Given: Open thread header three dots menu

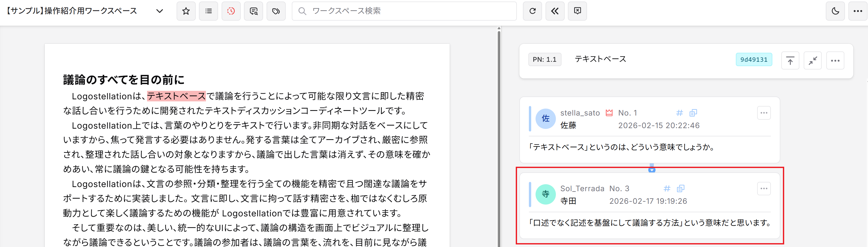Looking at the screenshot, I should coord(835,61).
